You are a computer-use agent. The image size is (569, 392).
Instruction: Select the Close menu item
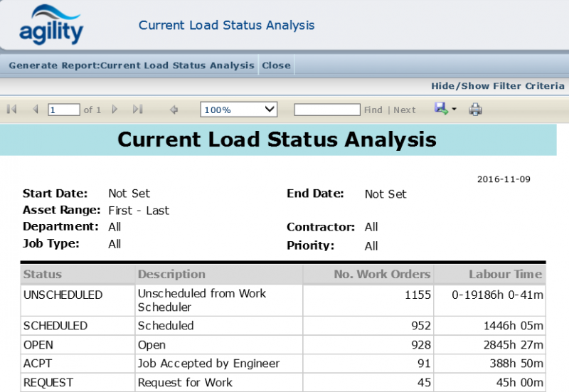point(276,65)
